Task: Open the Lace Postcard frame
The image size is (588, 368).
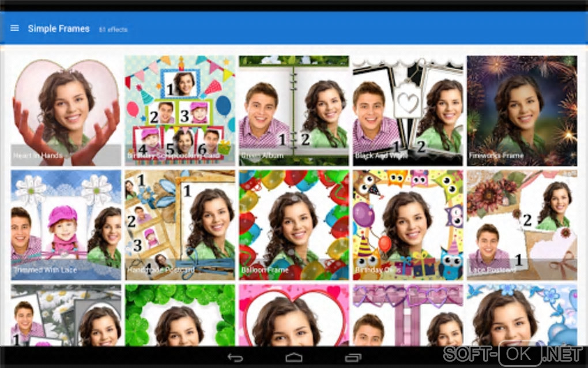Action: [522, 225]
